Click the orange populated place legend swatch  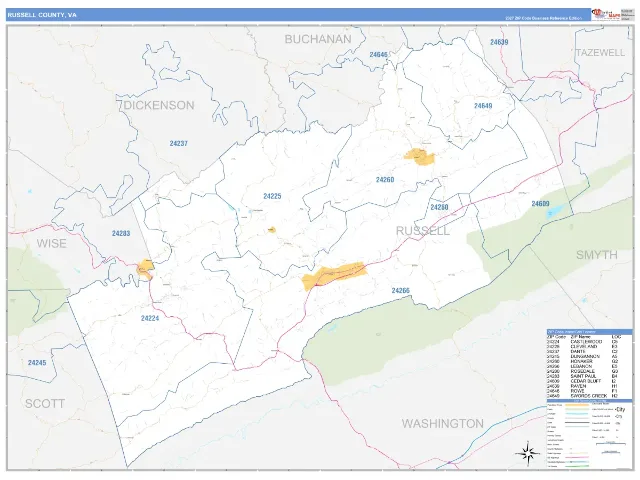[x=577, y=405]
